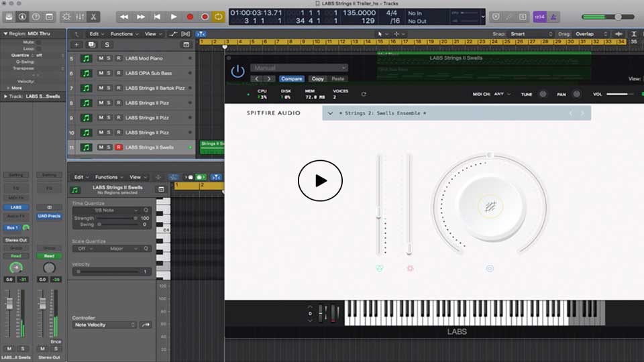Click the Play button in the transport
Screen dimensions: 644x362
click(x=174, y=16)
